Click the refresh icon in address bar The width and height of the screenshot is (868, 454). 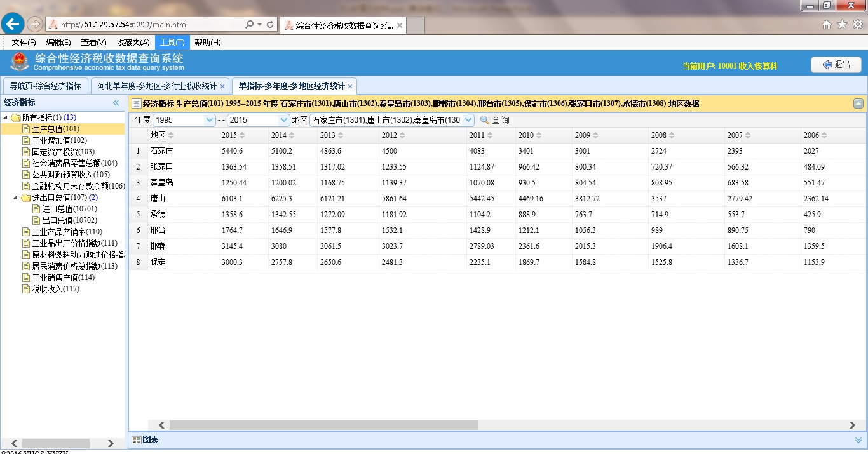271,25
